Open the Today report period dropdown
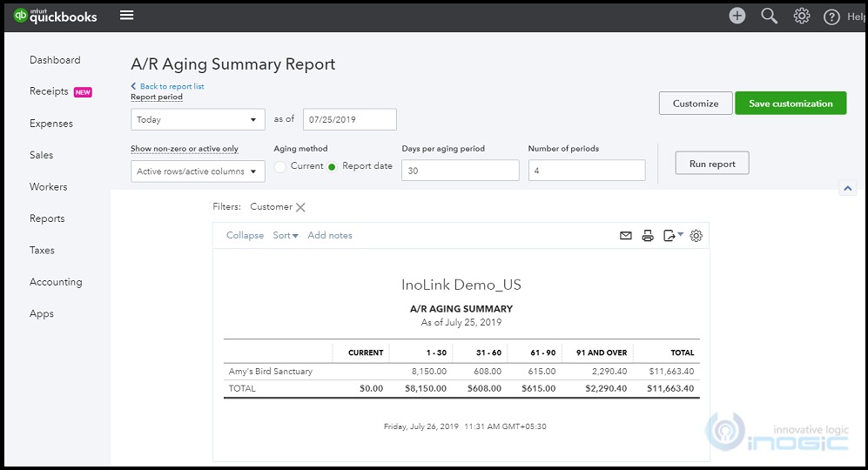 pyautogui.click(x=198, y=119)
